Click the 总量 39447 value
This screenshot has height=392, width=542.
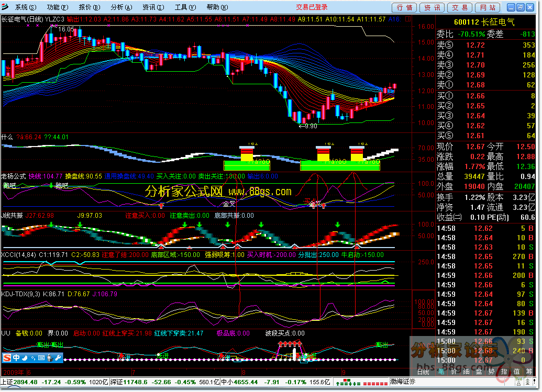coord(474,176)
